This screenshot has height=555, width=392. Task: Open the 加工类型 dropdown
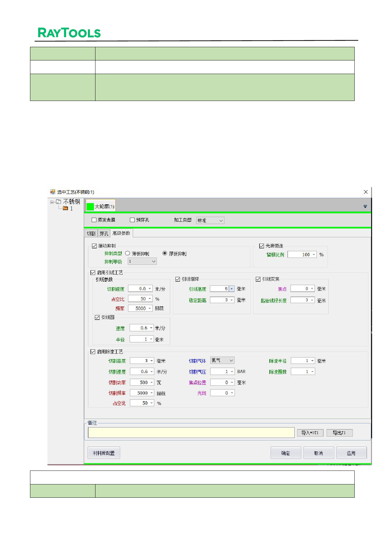pos(210,220)
